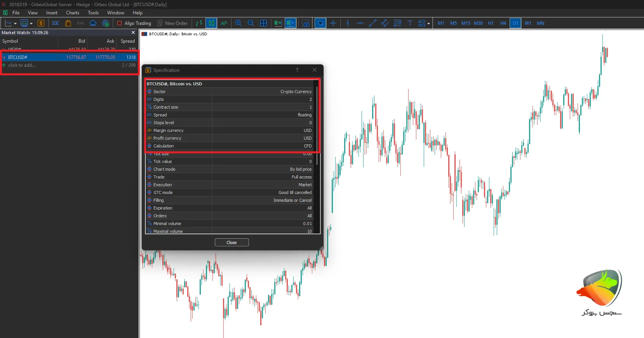
Task: Open the Market shopping bag icon
Action: [68, 23]
